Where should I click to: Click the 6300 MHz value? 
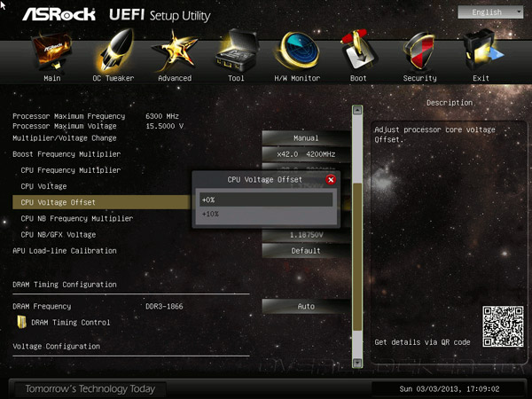[x=162, y=116]
